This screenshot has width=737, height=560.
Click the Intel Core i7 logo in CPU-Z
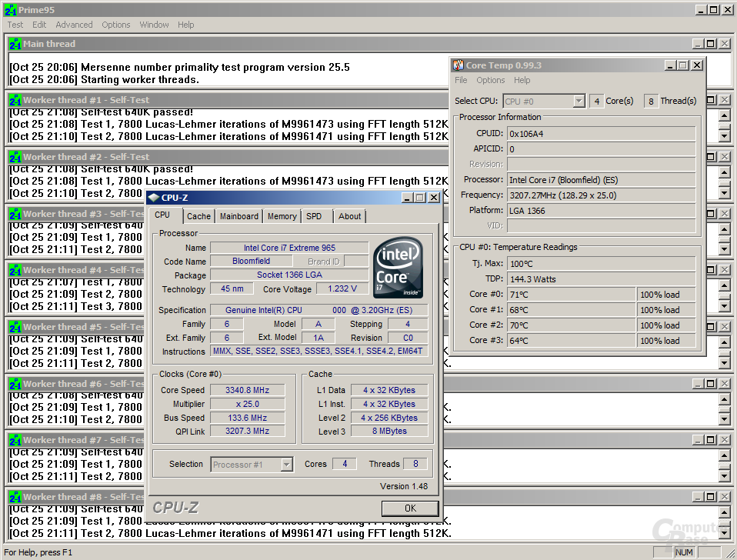[x=398, y=268]
